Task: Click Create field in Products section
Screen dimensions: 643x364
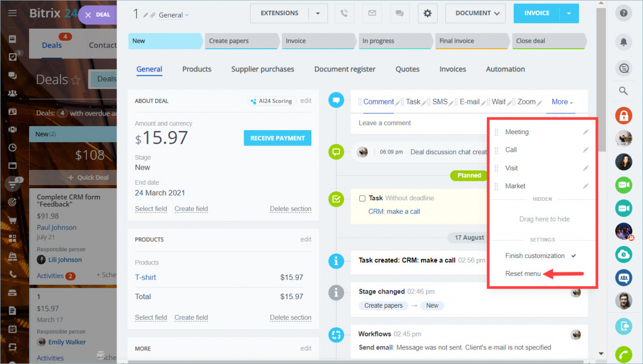Action: 191,317
